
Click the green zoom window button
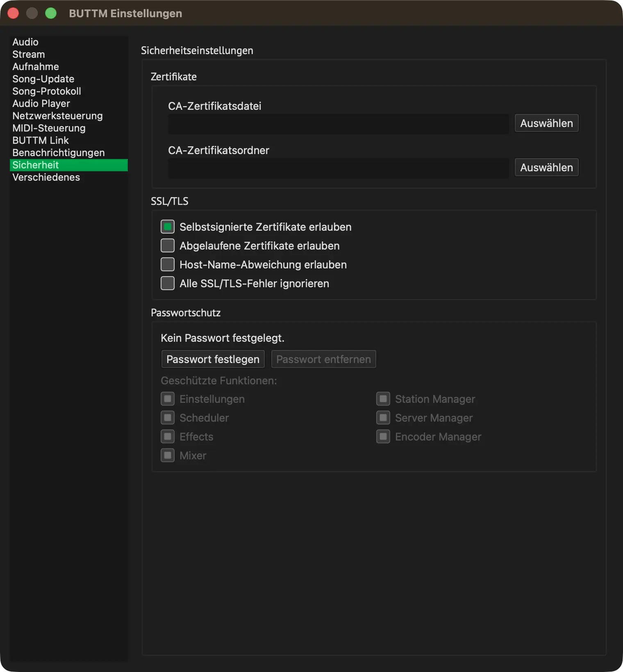coord(51,14)
